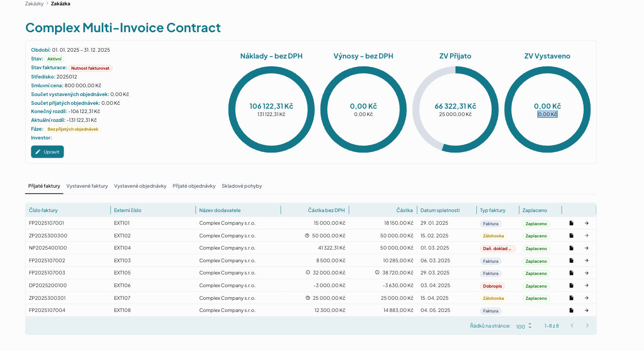
Task: Open document icon for credit note DP2025200100
Action: point(571,286)
